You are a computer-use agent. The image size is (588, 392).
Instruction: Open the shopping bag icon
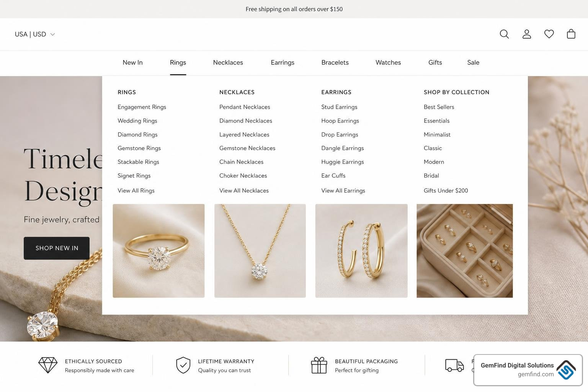point(571,34)
